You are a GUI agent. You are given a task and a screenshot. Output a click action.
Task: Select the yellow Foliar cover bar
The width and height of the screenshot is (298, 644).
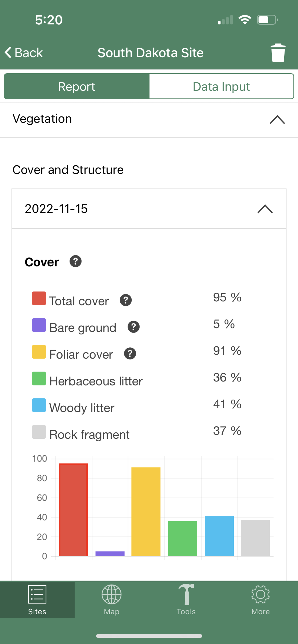(146, 512)
